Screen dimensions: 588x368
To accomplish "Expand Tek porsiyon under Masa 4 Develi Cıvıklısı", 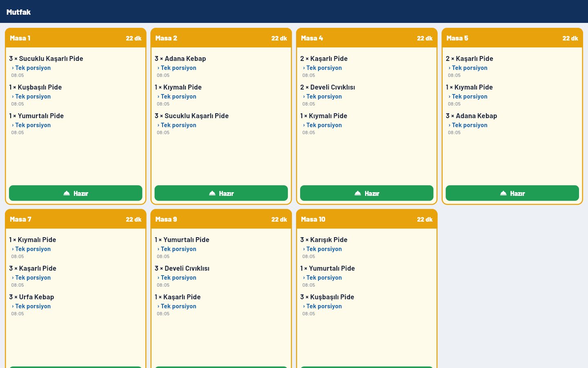I will click(x=323, y=96).
